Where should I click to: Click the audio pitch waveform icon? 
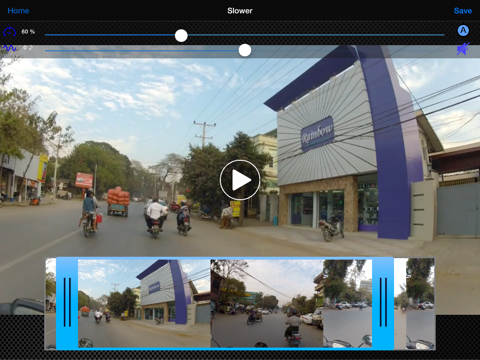click(x=10, y=48)
